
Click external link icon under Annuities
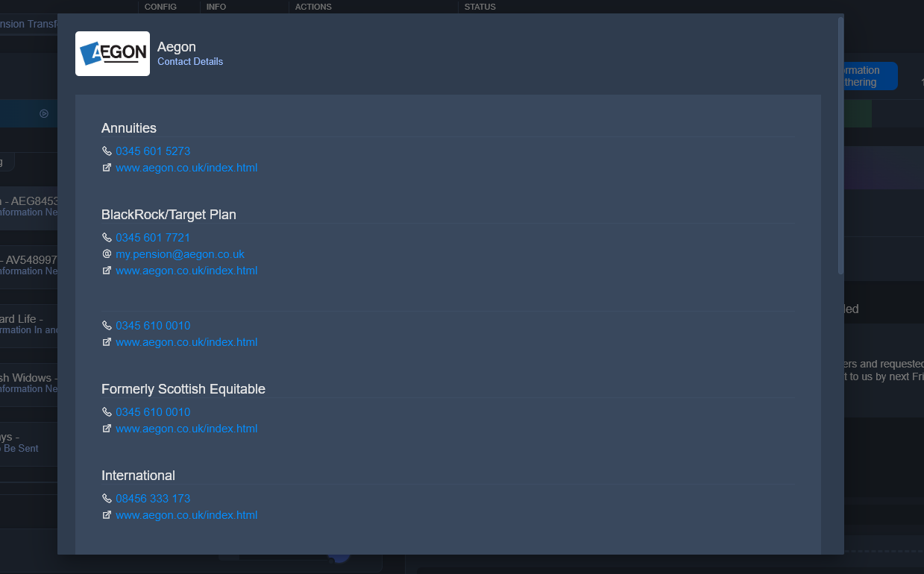(x=107, y=168)
